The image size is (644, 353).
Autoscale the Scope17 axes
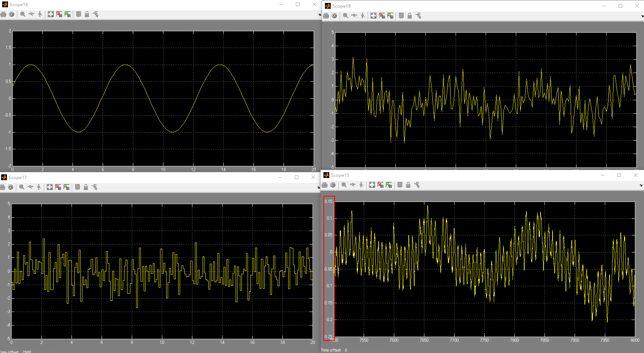coord(50,187)
